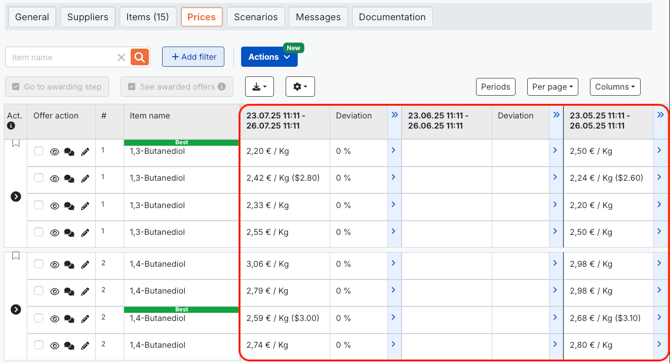Expand the 23.05.25 – 26.05.25 period column

660,115
